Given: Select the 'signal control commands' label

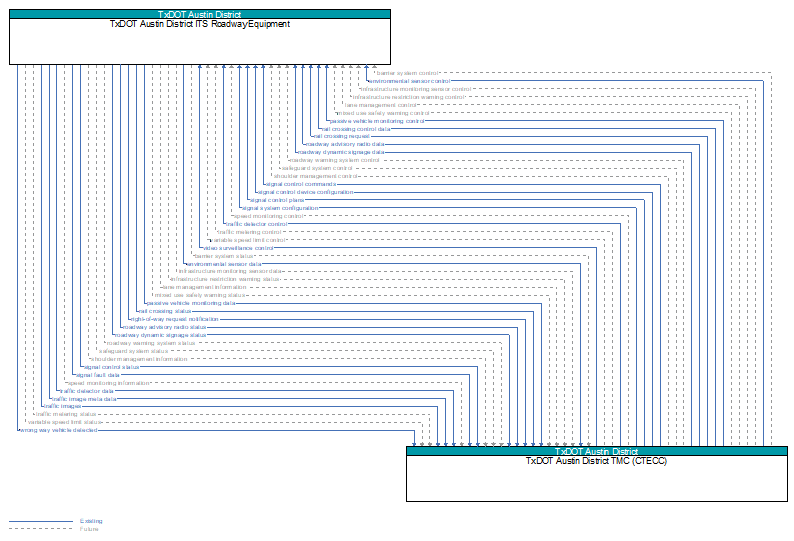Looking at the screenshot, I should coord(301,184).
